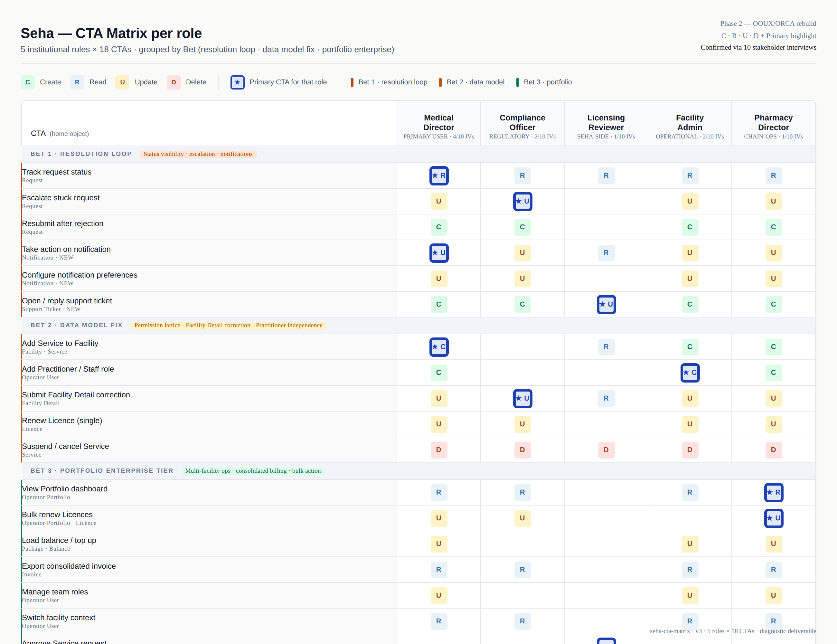Screen dimensions: 837x644
Task: Click the Pharmacy Director column header
Action: [x=773, y=123]
